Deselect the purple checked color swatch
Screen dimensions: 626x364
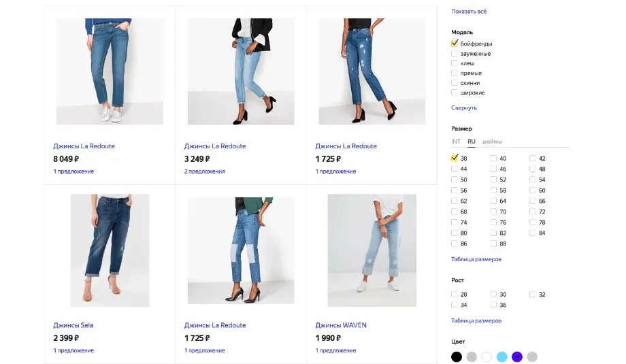coord(517,357)
